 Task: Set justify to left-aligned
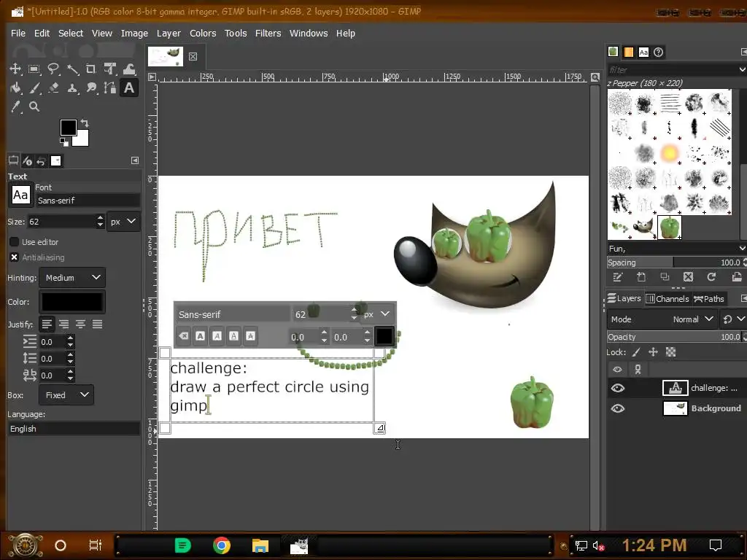pos(47,324)
